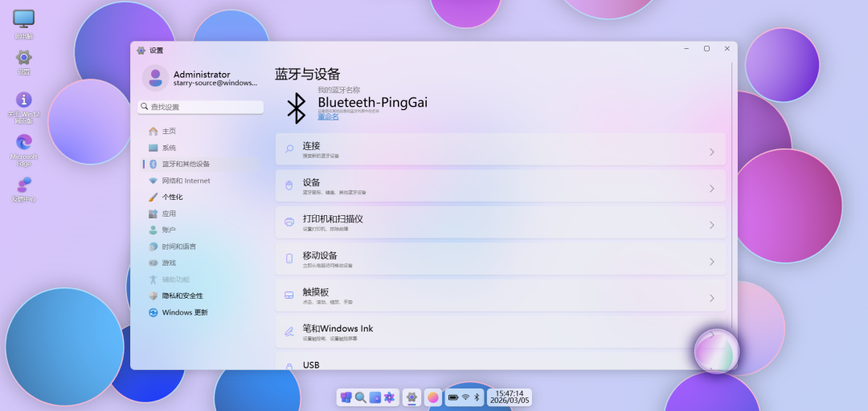The height and width of the screenshot is (411, 868).
Task: Click the 查找设置 search box
Action: click(x=200, y=107)
